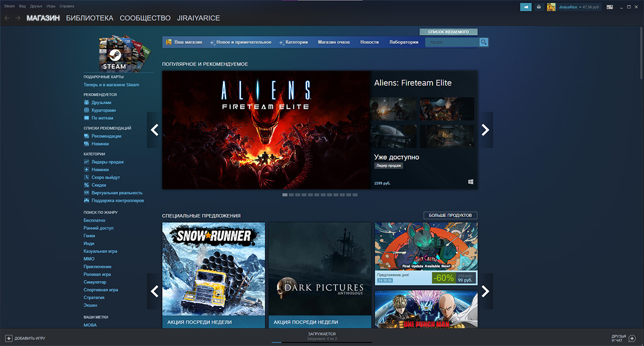Image resolution: width=644 pixels, height=346 pixels.
Task: Click the Лидеры продаж chart icon
Action: tap(86, 162)
